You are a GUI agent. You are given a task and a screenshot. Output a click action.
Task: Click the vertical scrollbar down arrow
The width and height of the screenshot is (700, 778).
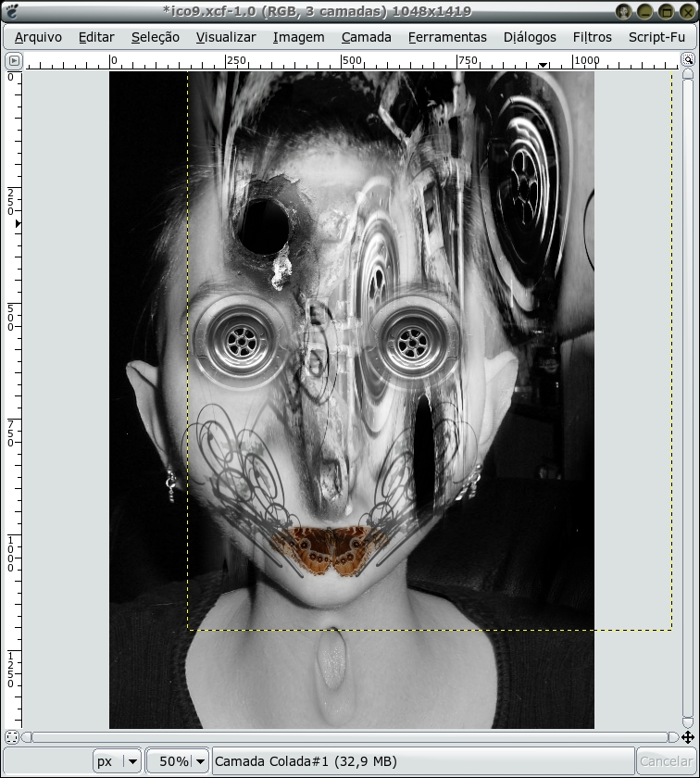pos(688,722)
